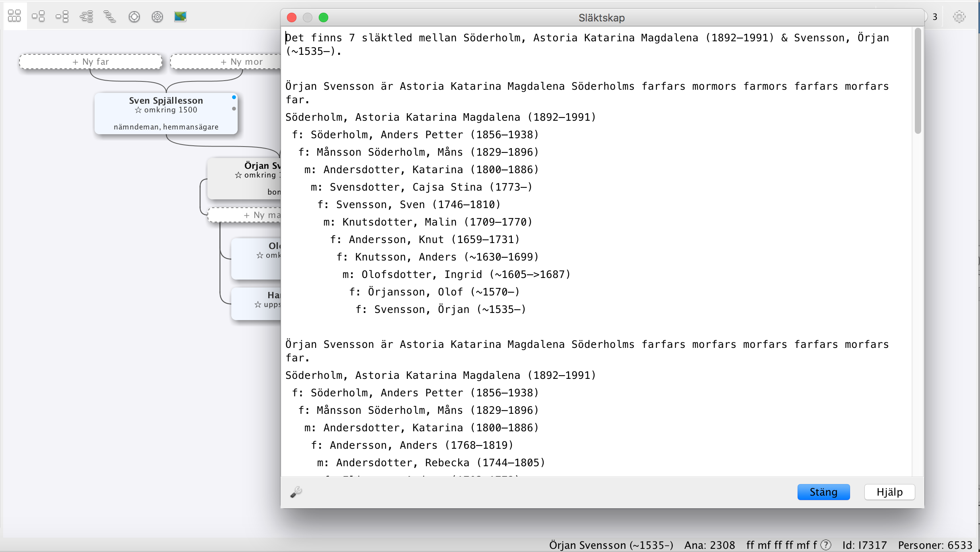
Task: Open the gear settings icon at top right
Action: click(959, 17)
